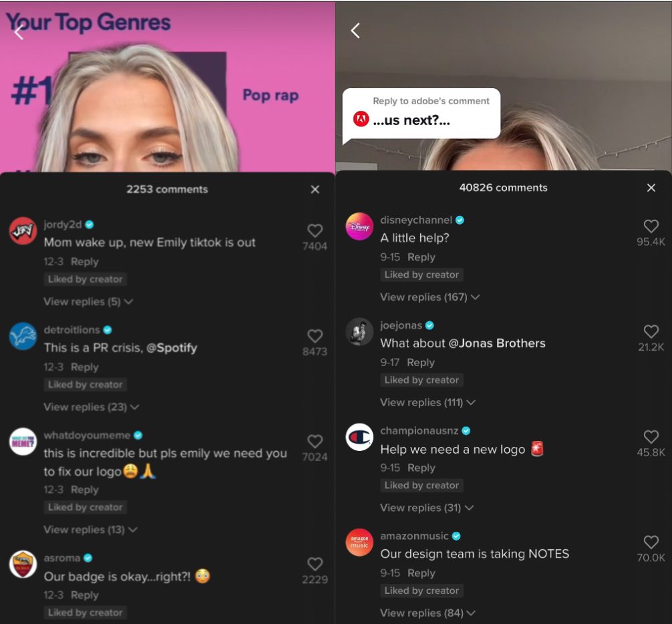Close the 40826 comments panel
The height and width of the screenshot is (624, 672).
pyautogui.click(x=651, y=188)
